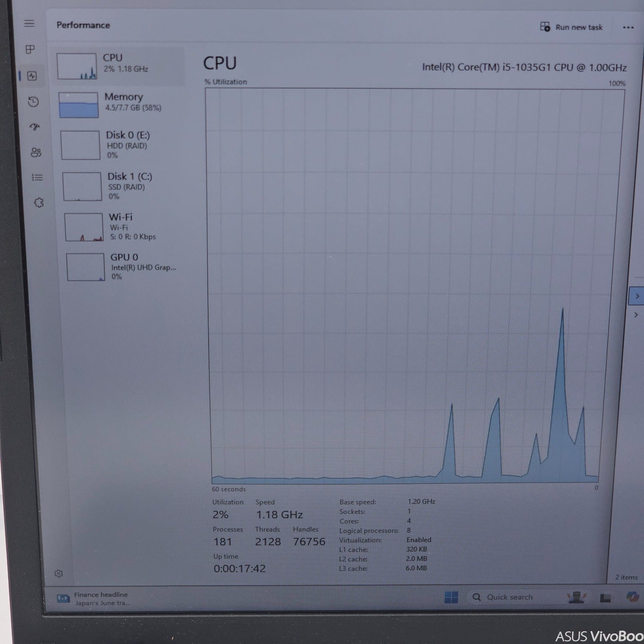Open the Task View taskbar icon
644x644 pixels.
(x=605, y=598)
